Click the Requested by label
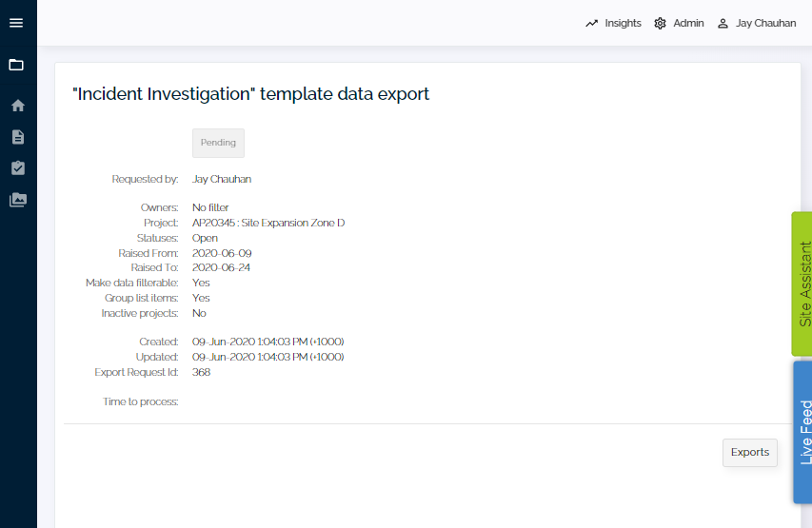 tap(145, 179)
